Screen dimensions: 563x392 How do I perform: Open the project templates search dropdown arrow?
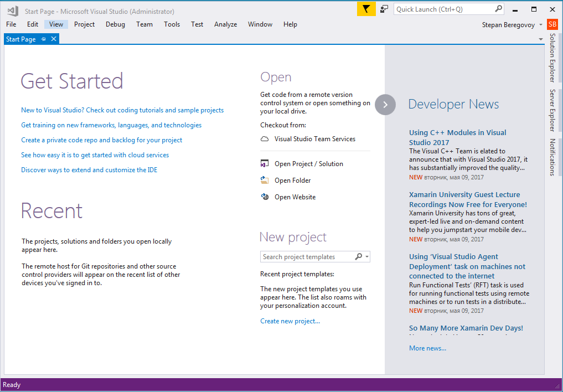tap(367, 257)
